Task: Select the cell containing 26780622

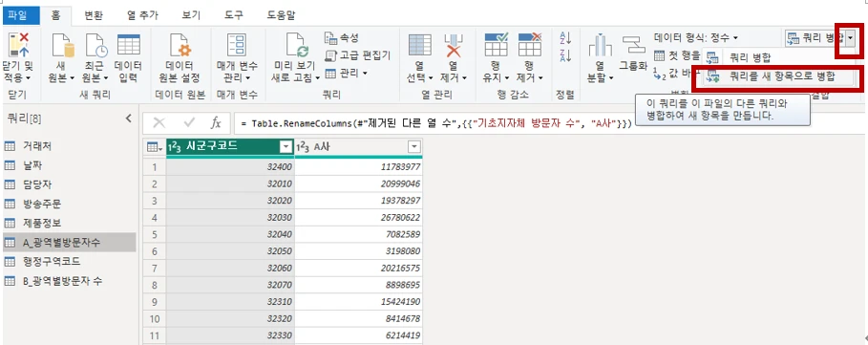Action: (359, 217)
